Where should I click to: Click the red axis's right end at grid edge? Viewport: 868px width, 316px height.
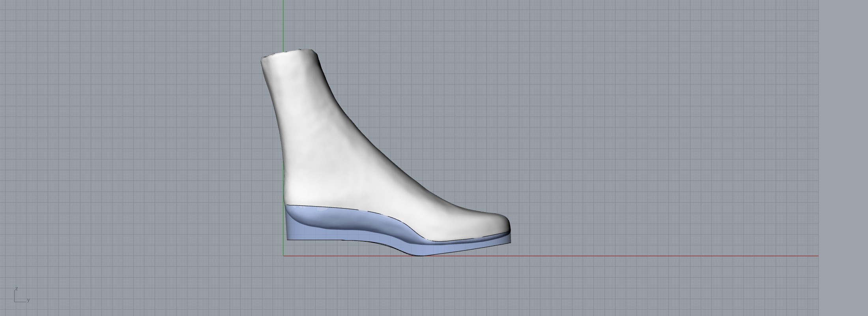tap(817, 256)
